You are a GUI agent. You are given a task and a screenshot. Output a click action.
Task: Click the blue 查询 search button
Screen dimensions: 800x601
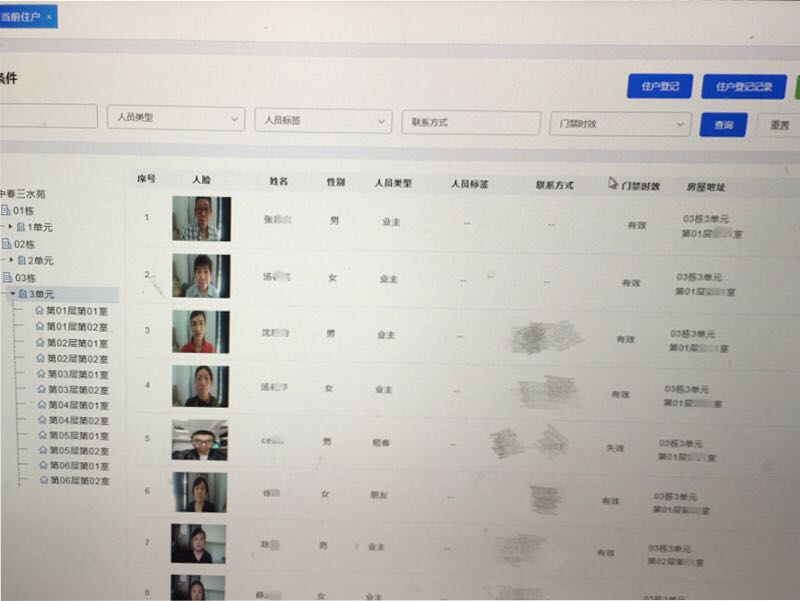pyautogui.click(x=722, y=125)
